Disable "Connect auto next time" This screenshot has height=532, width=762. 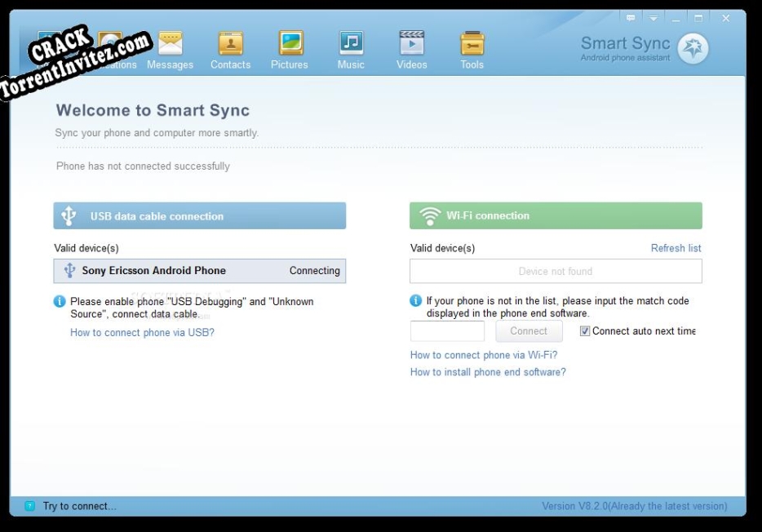point(584,330)
